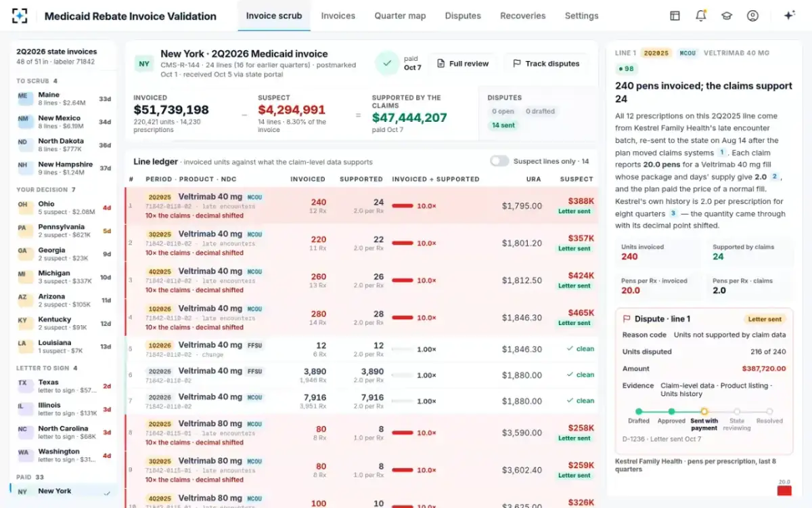The width and height of the screenshot is (812, 508).
Task: Open the user account icon
Action: point(752,16)
